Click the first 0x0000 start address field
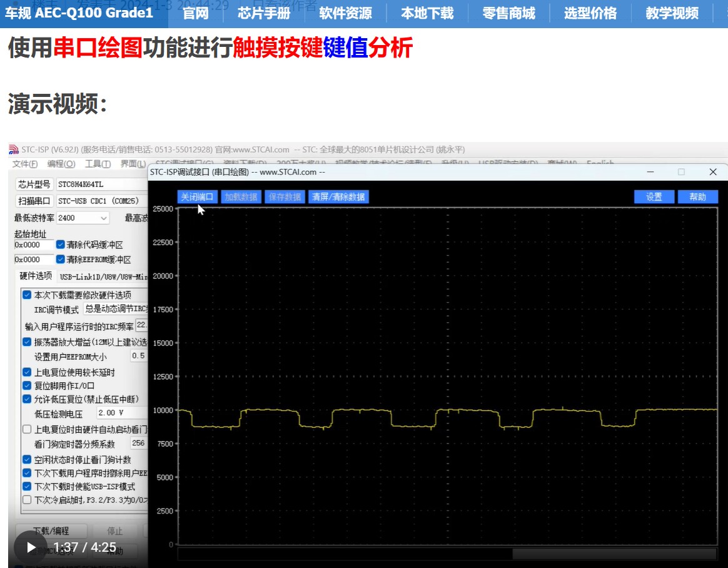This screenshot has height=568, width=728. (x=33, y=245)
